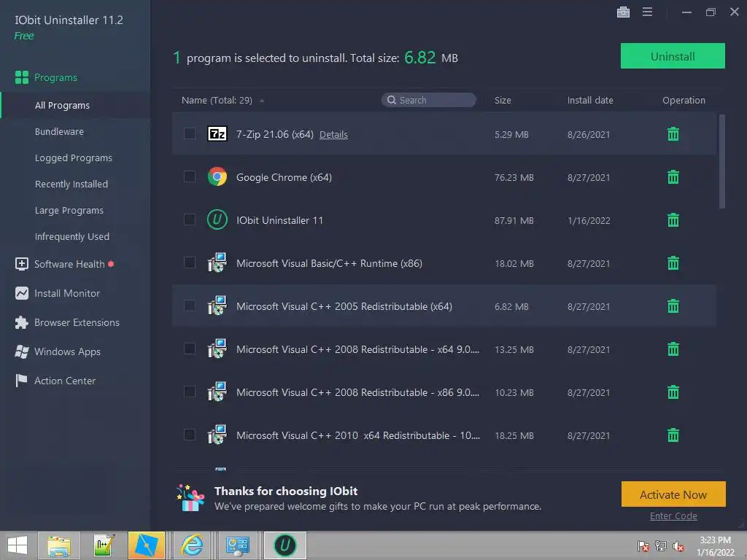Open Control Panel taskbar icon
Image resolution: width=747 pixels, height=560 pixels.
point(237,545)
